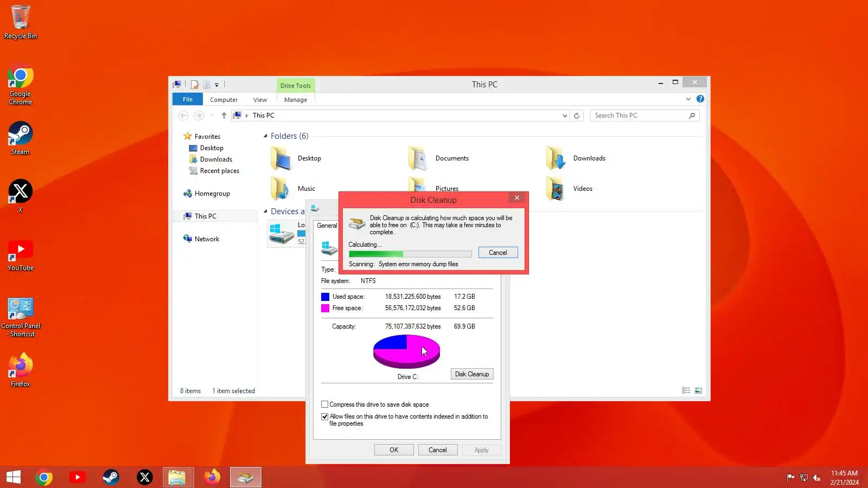868x488 pixels.
Task: Select Desktop under Favorites
Action: [206, 148]
